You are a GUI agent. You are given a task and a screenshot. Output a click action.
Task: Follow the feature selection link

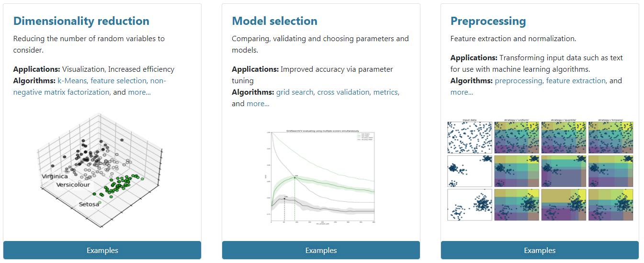[118, 81]
